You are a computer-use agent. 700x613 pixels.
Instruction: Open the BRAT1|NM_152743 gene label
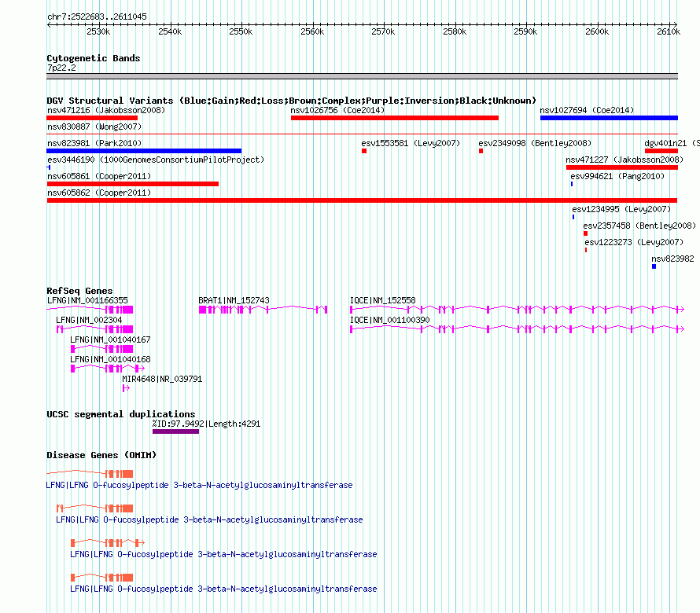[x=234, y=300]
